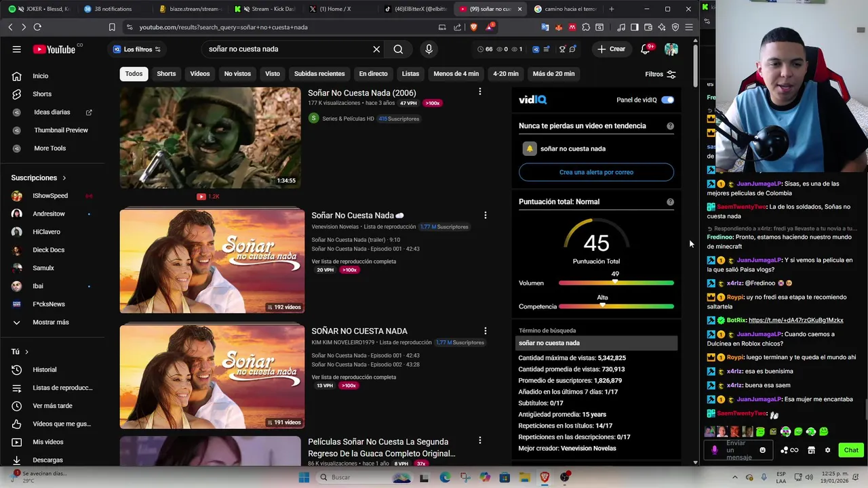Click the green Chat send button

coord(850,450)
